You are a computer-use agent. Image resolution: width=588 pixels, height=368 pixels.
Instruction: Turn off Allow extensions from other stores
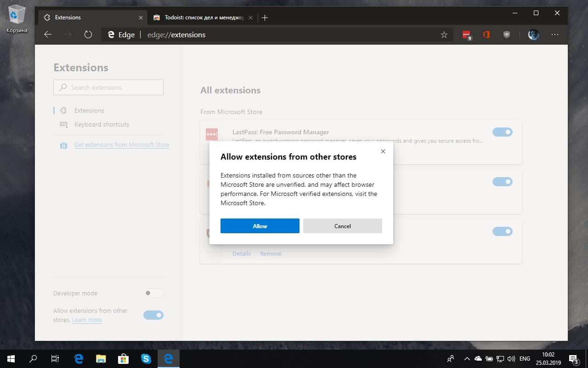153,315
